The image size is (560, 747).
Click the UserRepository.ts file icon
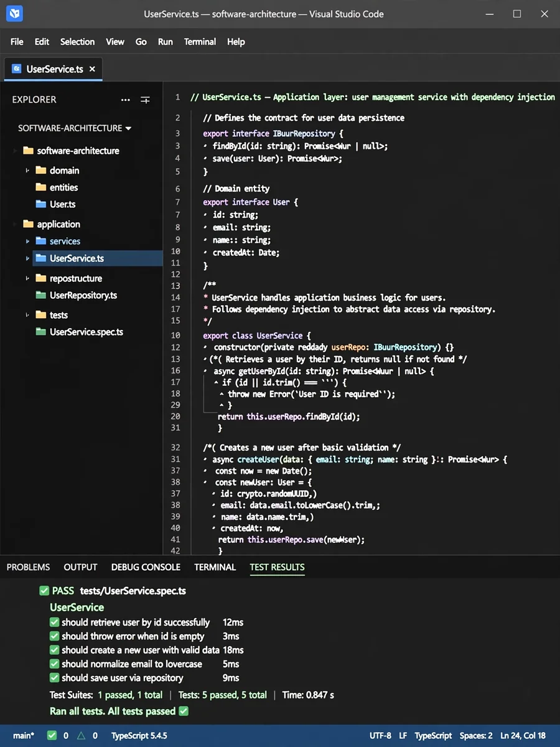tap(41, 295)
